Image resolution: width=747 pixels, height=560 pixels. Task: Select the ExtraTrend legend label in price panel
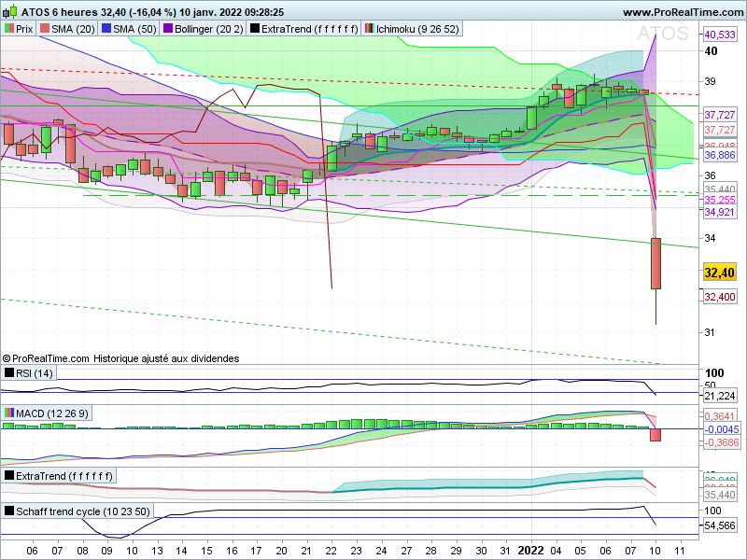tap(310, 29)
